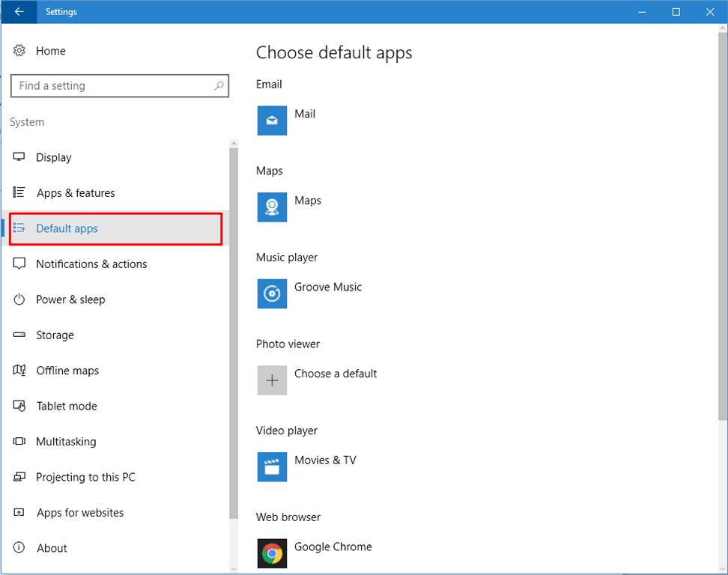Screen dimensions: 728x575
Task: Select Default apps in the sidebar
Action: [66, 228]
